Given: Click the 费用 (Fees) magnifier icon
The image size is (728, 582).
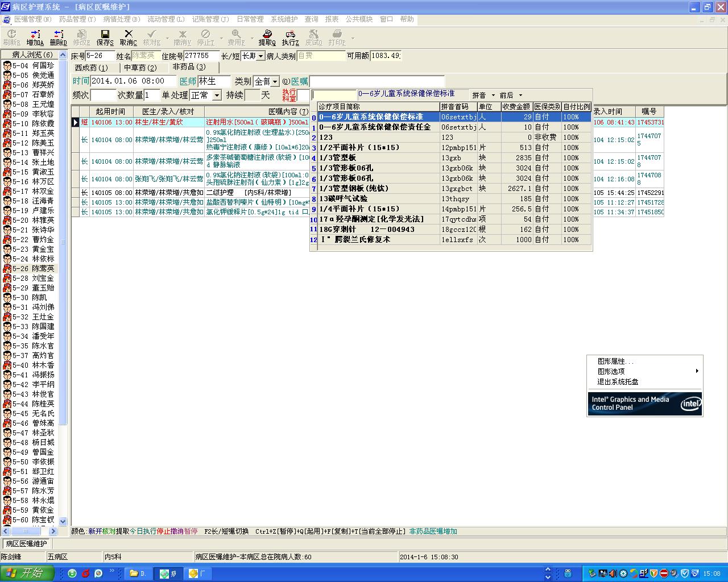Looking at the screenshot, I should click(x=236, y=38).
